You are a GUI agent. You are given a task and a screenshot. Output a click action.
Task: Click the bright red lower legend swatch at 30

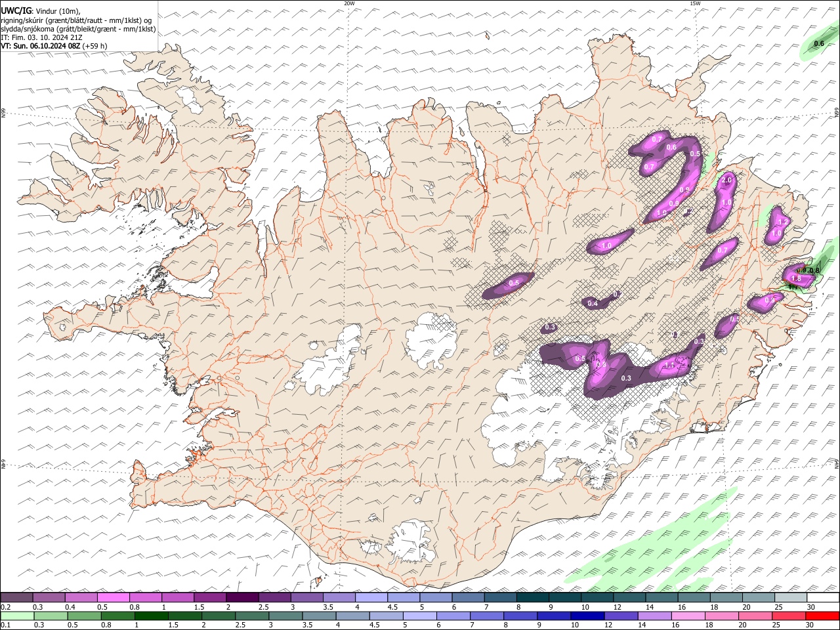pos(822,616)
